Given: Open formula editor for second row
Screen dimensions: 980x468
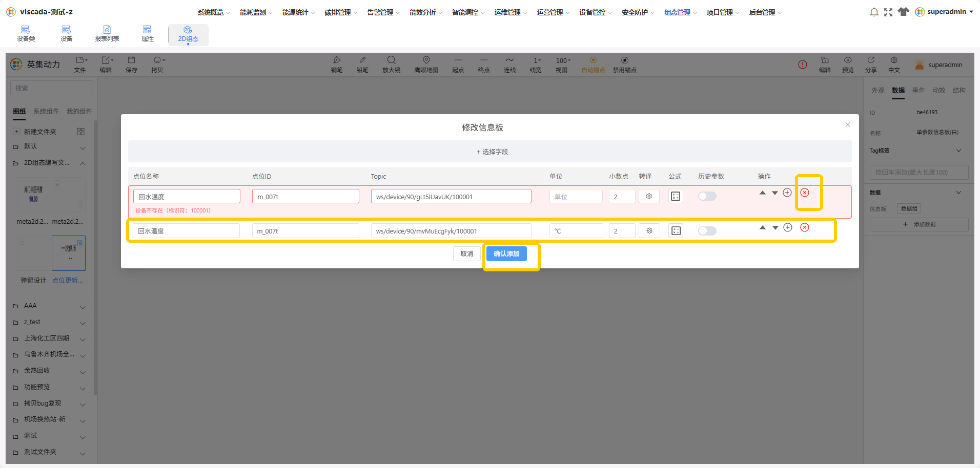Looking at the screenshot, I should [676, 231].
